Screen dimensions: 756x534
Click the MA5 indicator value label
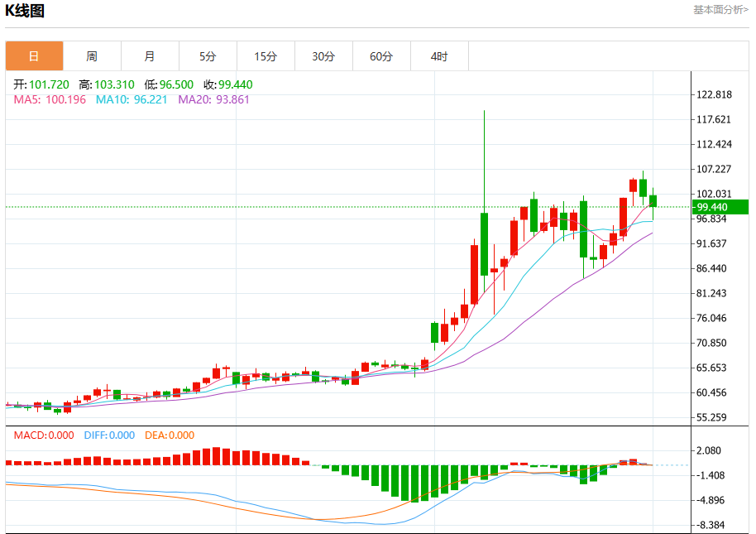click(50, 100)
